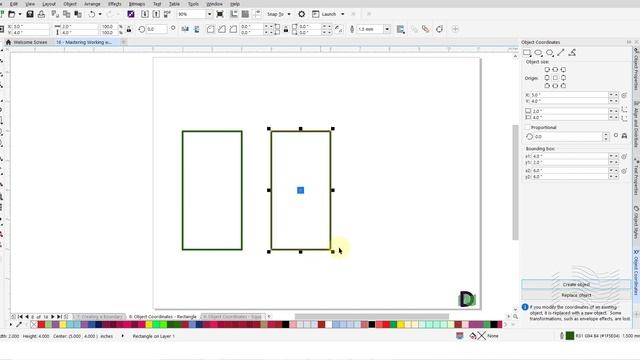The height and width of the screenshot is (360, 640).
Task: Go to the next page arrow
Action: coord(53,317)
